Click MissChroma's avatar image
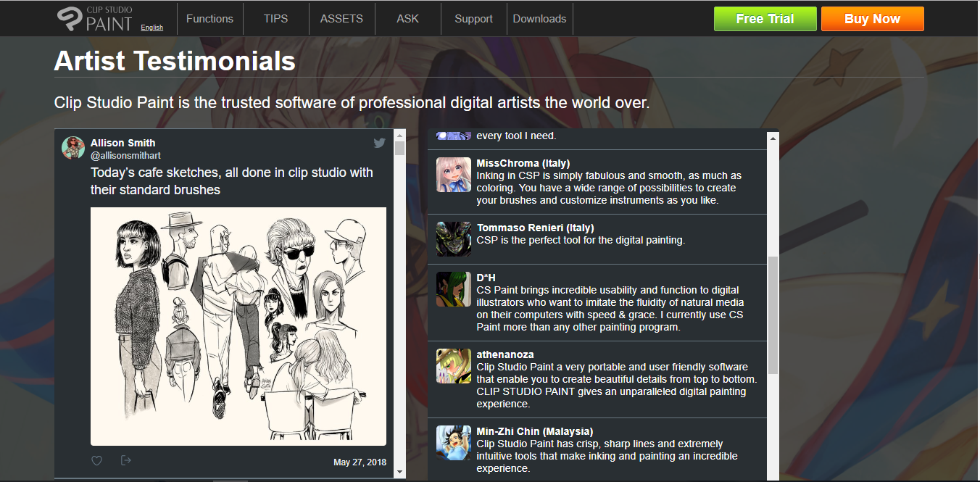Image resolution: width=980 pixels, height=482 pixels. [454, 175]
